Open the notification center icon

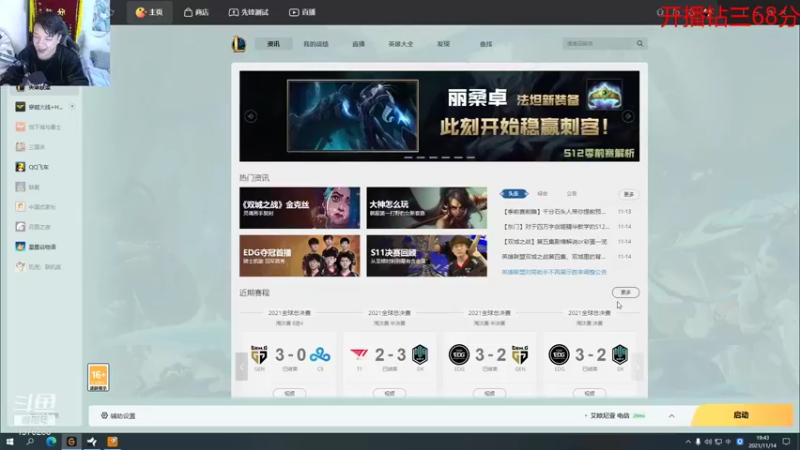786,442
